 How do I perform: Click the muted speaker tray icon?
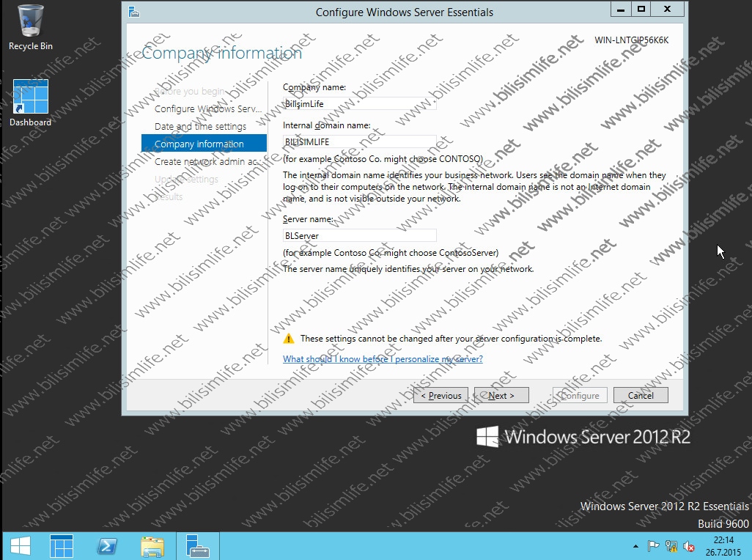(689, 546)
